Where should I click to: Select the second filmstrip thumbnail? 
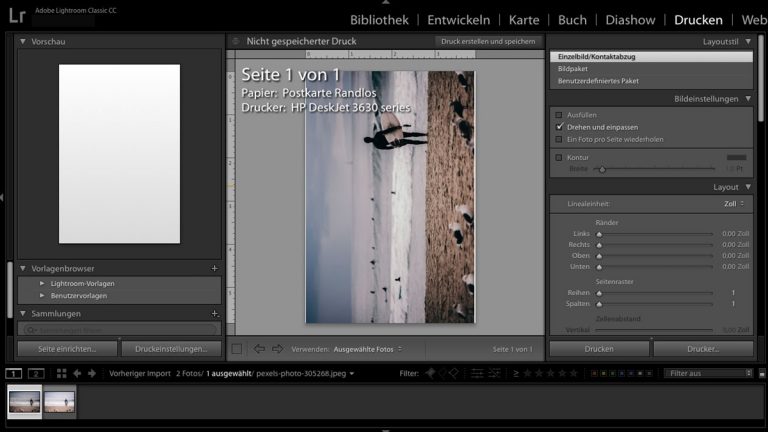pyautogui.click(x=59, y=401)
